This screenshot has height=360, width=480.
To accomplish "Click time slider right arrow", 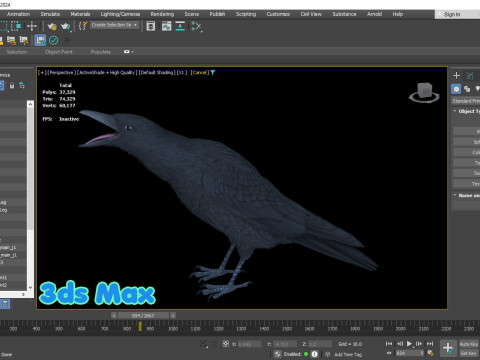I will click(x=173, y=315).
